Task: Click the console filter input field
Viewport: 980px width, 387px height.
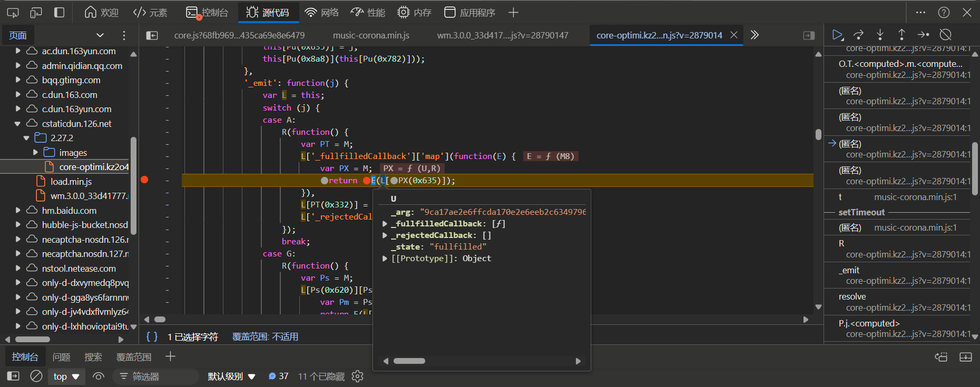Action: point(158,376)
